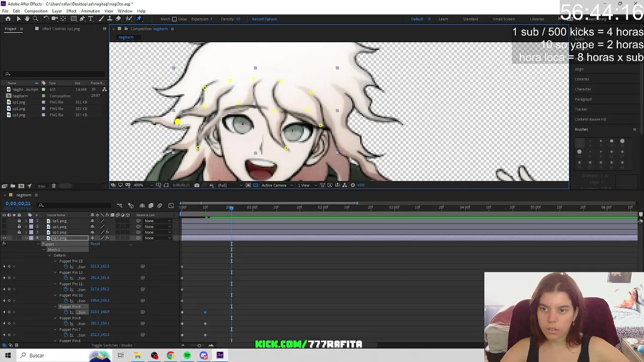Viewport: 644px width, 362px height.
Task: Open the File menu
Action: click(x=5, y=11)
